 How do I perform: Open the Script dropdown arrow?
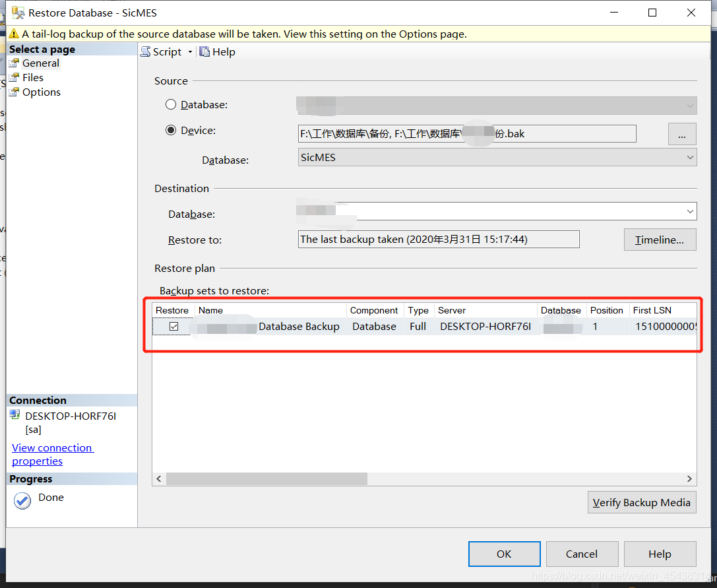click(190, 52)
